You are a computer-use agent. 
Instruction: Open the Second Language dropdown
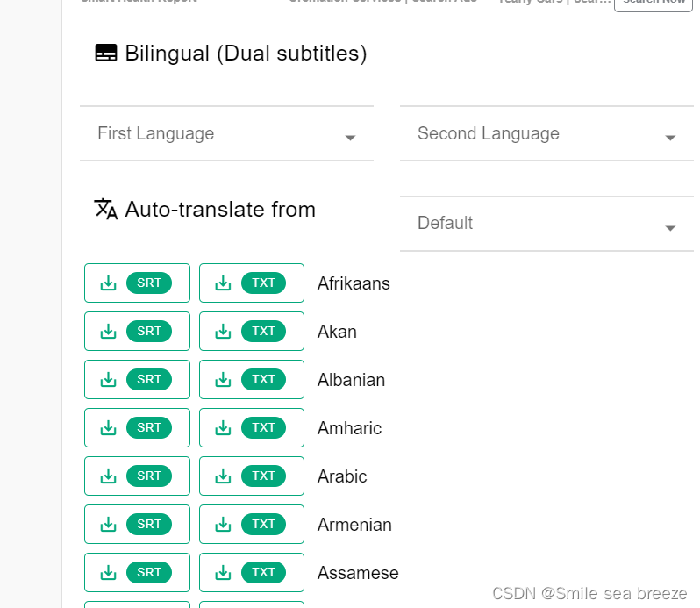tap(546, 133)
